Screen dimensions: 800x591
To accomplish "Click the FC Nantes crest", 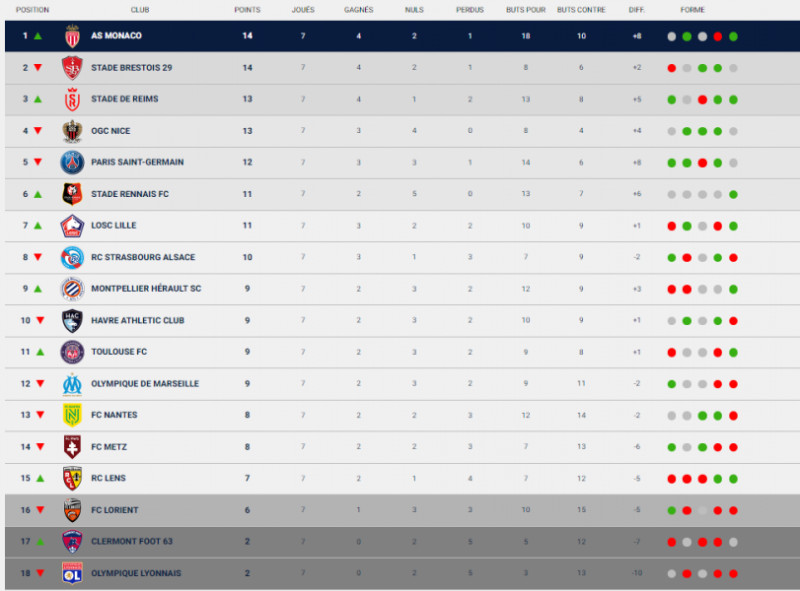I will pos(72,415).
